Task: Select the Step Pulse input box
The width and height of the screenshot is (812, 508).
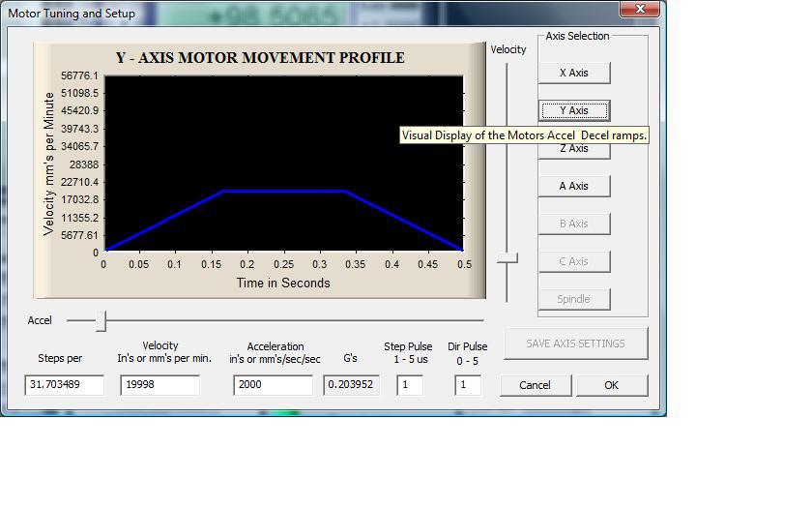Action: click(x=410, y=385)
